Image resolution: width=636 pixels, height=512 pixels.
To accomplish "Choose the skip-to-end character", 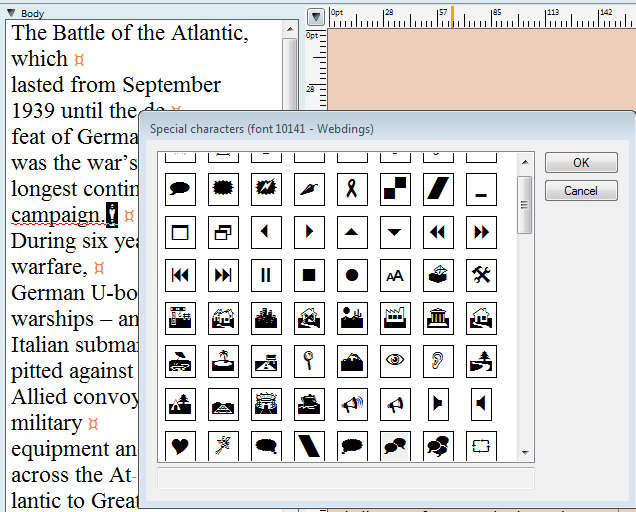I will [223, 275].
